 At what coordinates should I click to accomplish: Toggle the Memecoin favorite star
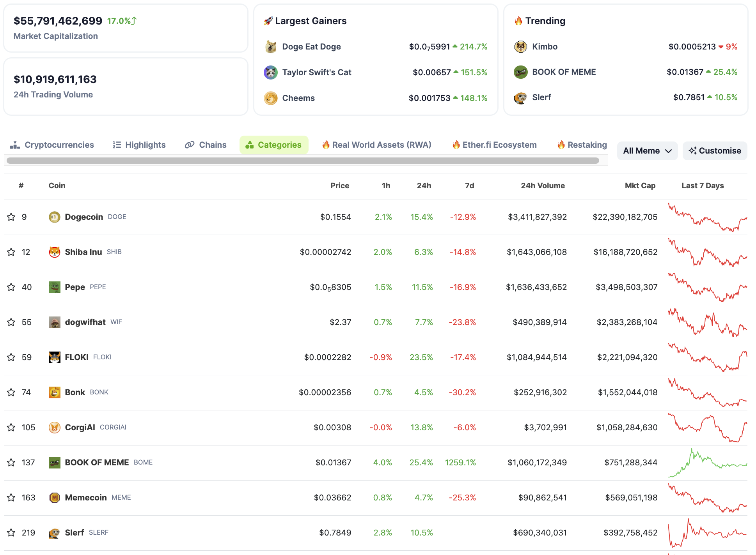(x=11, y=498)
